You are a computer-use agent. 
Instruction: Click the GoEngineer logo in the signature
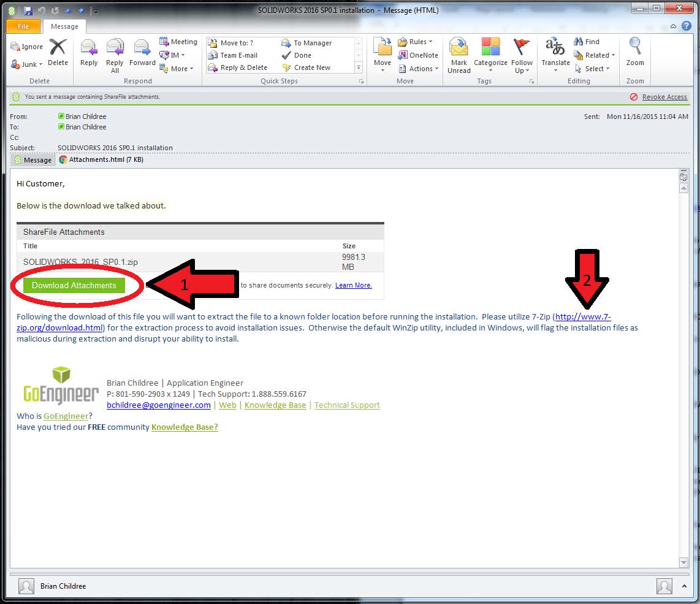point(61,385)
